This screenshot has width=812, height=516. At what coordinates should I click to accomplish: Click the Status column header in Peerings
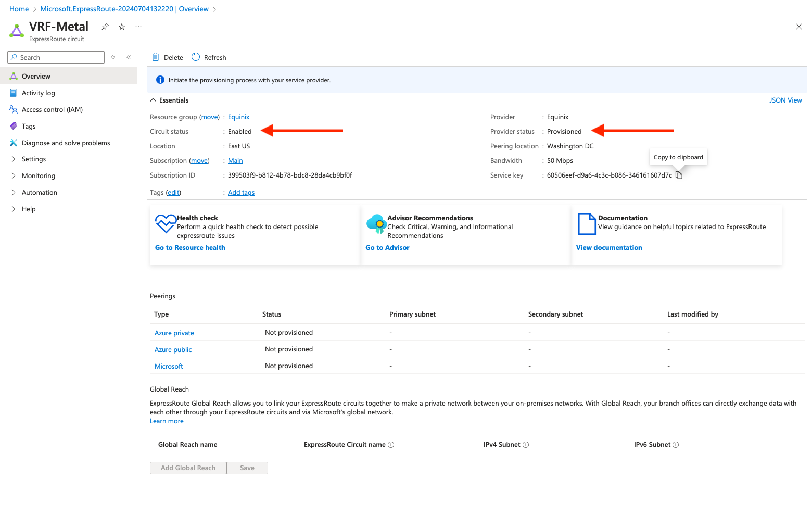coord(272,314)
